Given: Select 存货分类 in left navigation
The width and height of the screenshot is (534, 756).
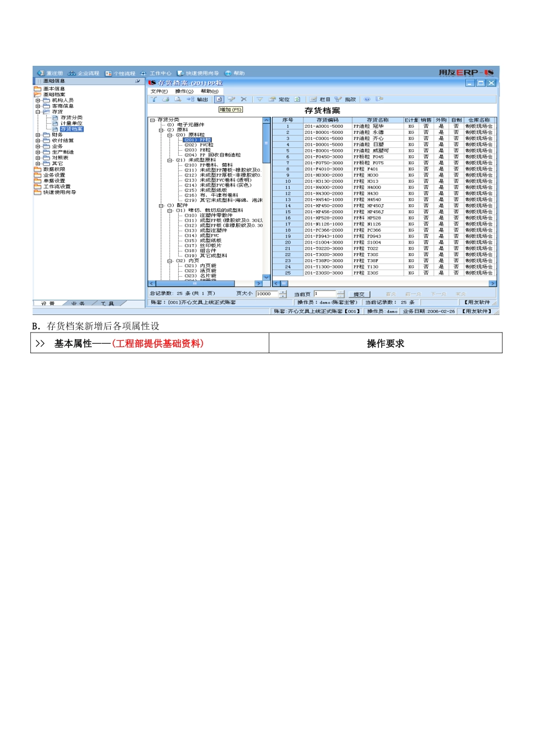Looking at the screenshot, I should pos(71,118).
